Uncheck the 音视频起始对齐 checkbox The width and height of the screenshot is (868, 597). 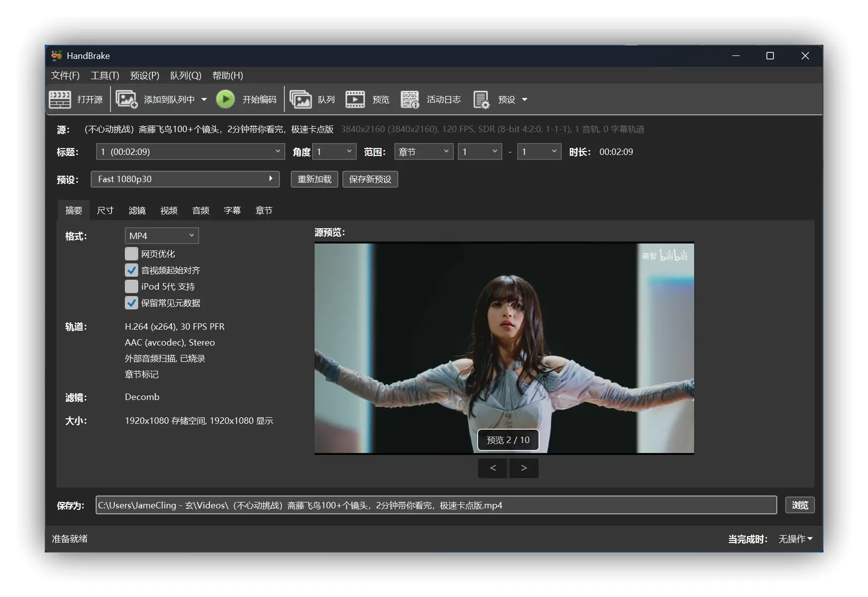coord(131,270)
